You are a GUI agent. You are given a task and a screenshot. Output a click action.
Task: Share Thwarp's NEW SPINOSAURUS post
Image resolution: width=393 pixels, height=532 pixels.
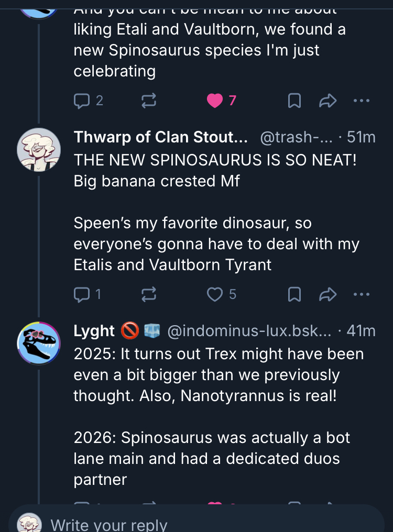coord(327,295)
